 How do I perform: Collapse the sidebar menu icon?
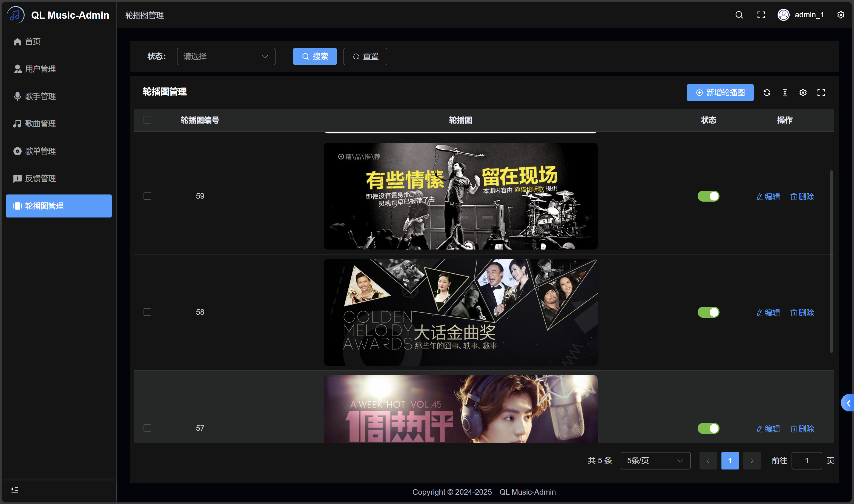[x=15, y=490]
